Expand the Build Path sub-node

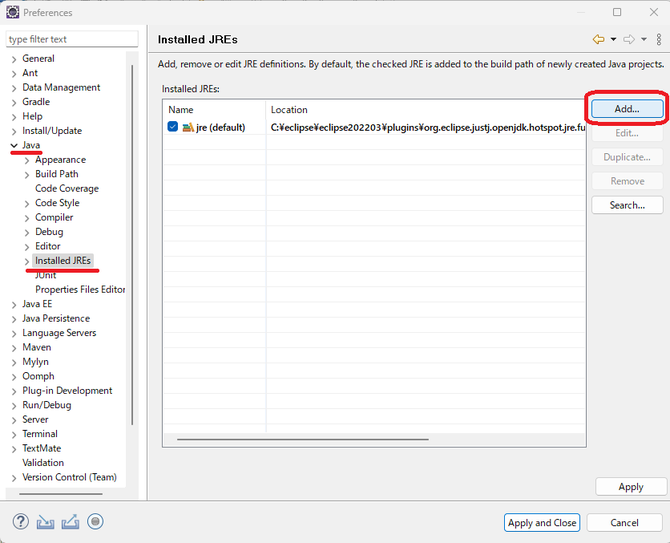[x=27, y=175]
